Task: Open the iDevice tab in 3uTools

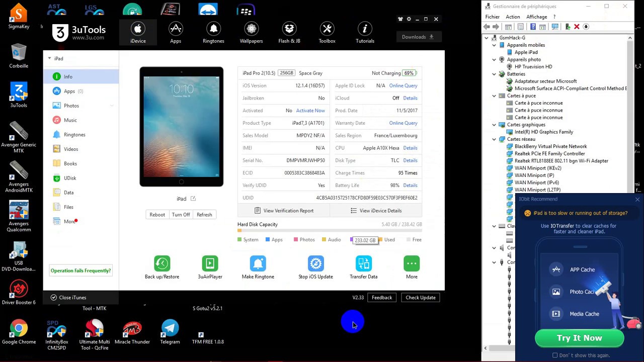Action: [138, 33]
